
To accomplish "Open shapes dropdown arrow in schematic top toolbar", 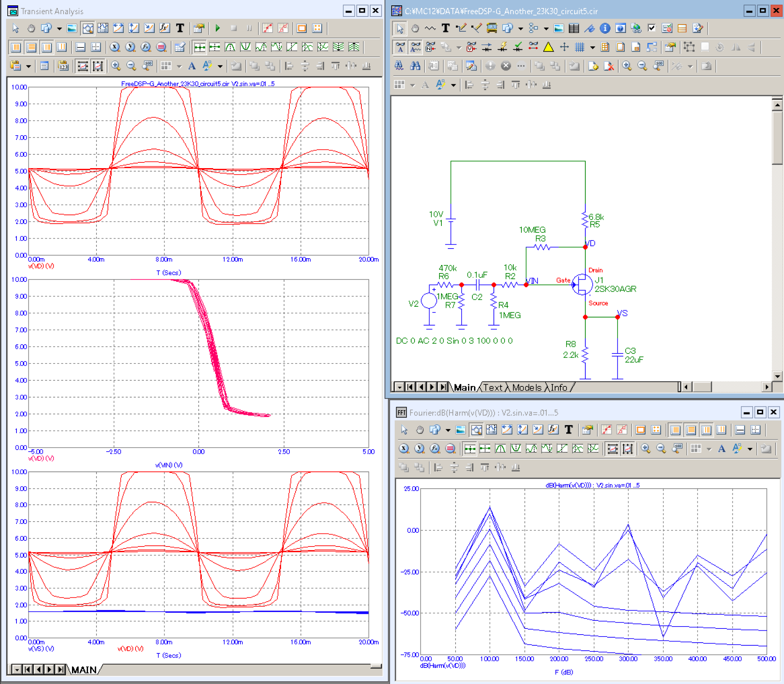I will point(521,28).
